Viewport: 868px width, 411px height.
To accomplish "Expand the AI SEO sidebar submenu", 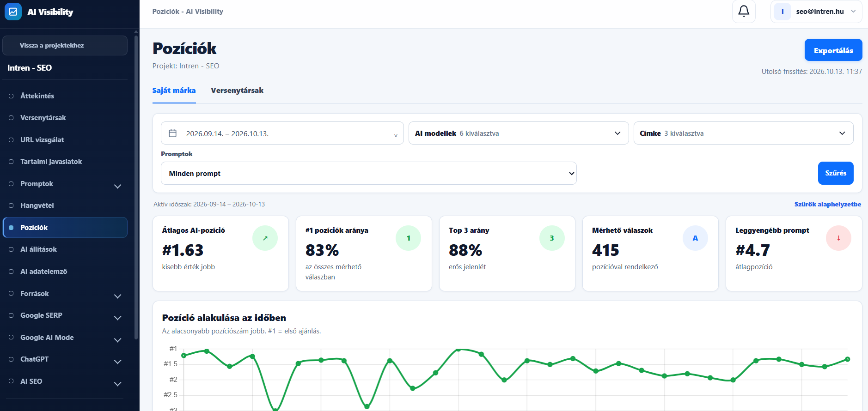I will [x=118, y=384].
